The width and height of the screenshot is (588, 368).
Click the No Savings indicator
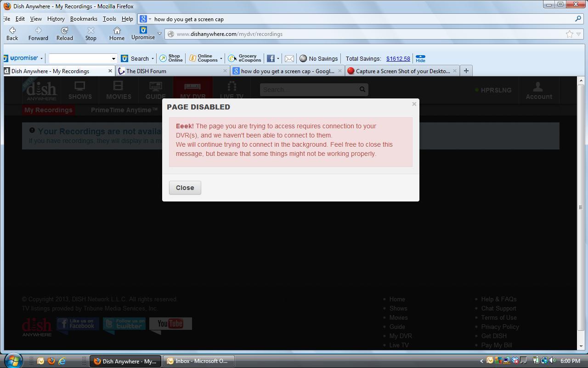click(x=318, y=58)
